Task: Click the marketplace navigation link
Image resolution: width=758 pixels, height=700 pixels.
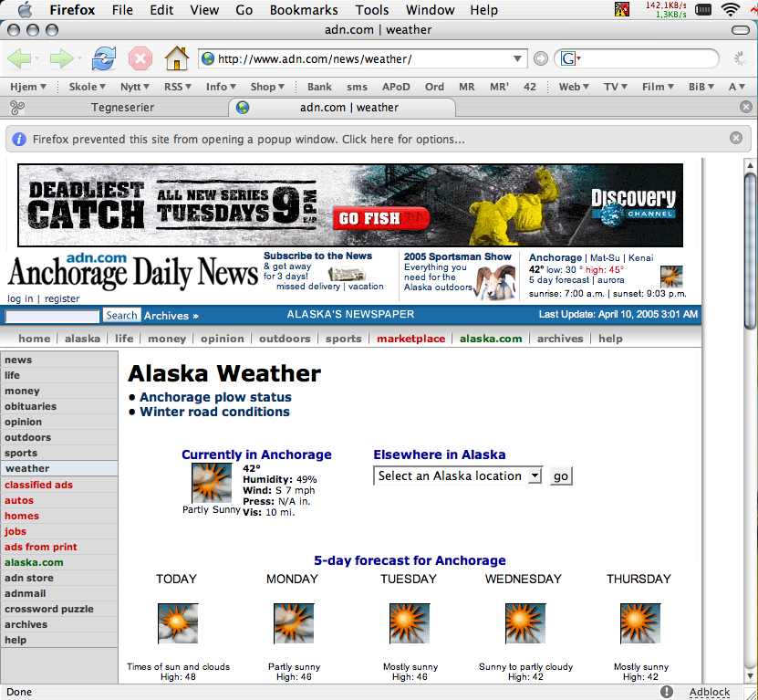Action: click(410, 339)
